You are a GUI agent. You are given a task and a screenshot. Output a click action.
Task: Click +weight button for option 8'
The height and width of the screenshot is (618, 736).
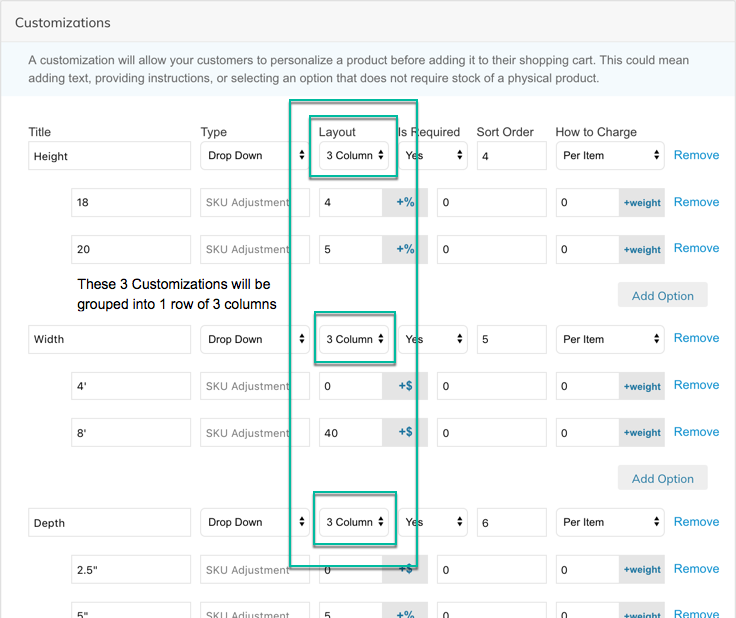(x=642, y=433)
